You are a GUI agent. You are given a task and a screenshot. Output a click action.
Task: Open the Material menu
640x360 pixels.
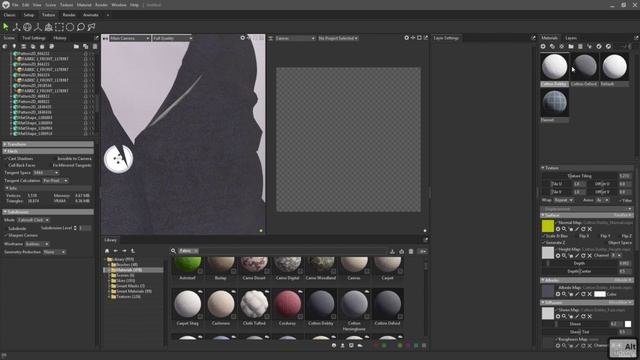pos(84,5)
